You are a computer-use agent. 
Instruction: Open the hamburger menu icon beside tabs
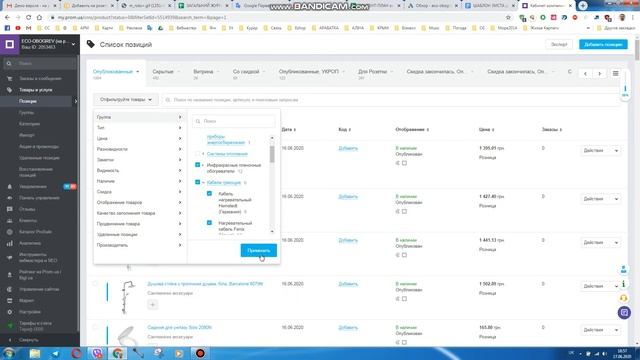click(616, 73)
